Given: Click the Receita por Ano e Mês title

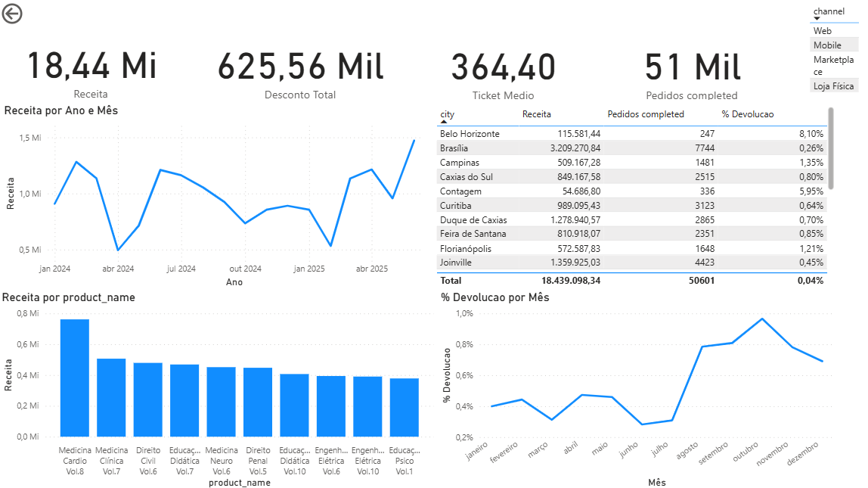Looking at the screenshot, I should (60, 110).
